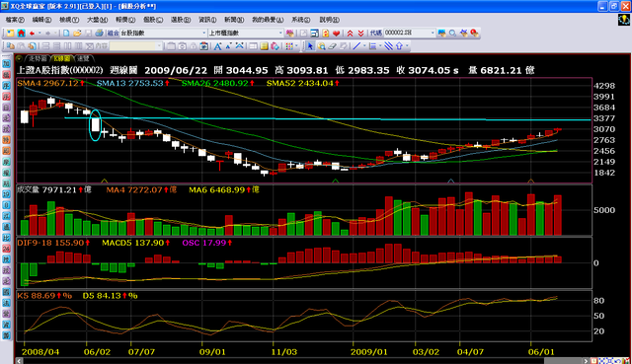Select the diagonal line drawing tool
Screen dimensions: 632x364
coord(356,46)
